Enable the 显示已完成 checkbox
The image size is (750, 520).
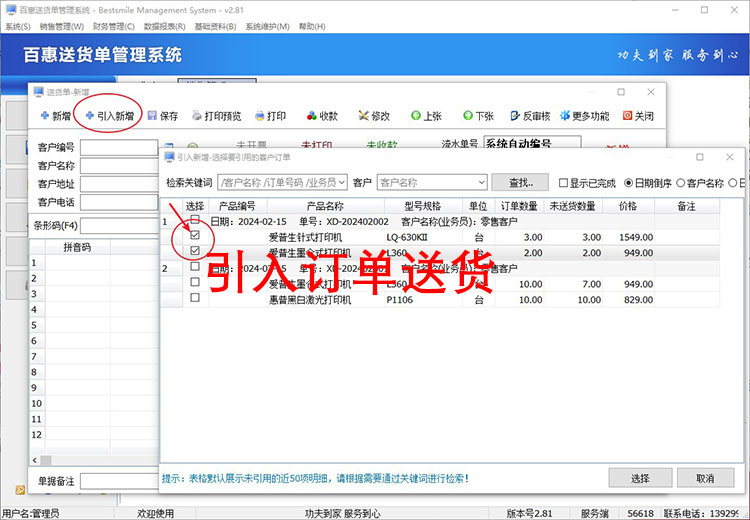[564, 183]
